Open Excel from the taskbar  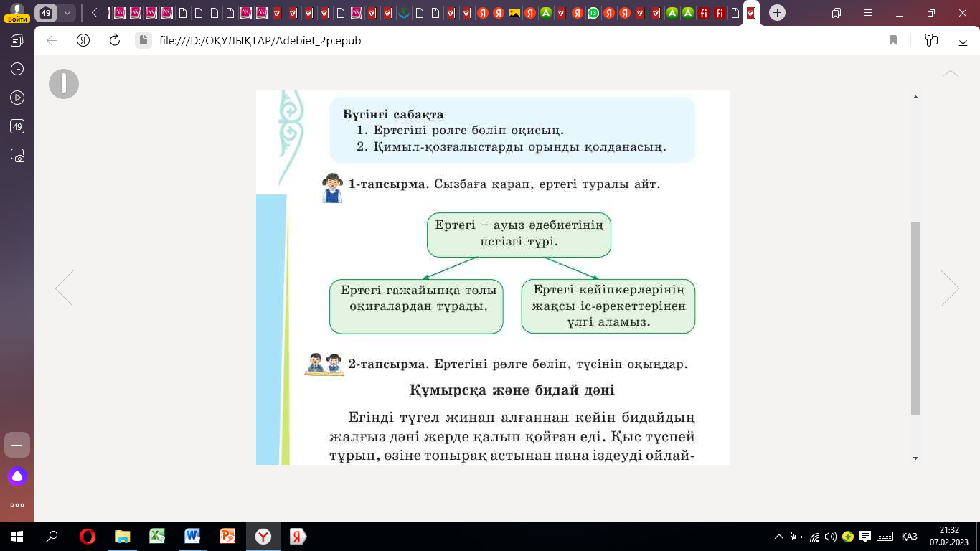pyautogui.click(x=158, y=536)
